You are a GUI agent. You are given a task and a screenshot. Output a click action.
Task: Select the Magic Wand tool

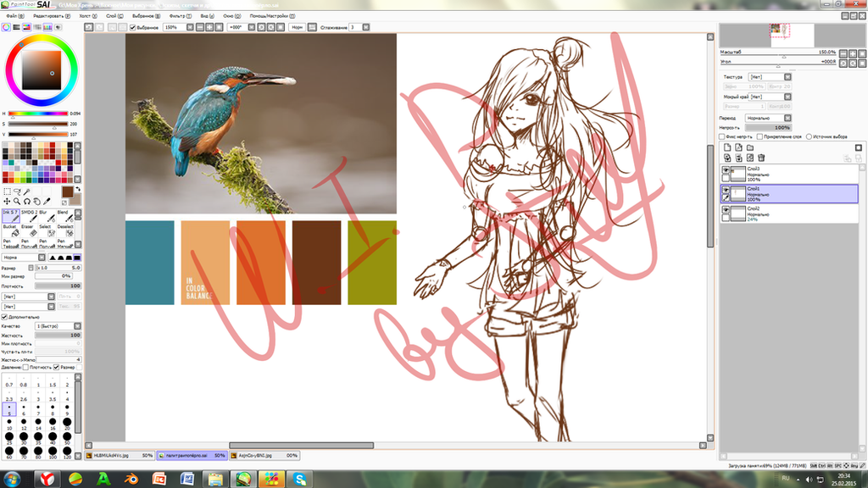pos(26,191)
